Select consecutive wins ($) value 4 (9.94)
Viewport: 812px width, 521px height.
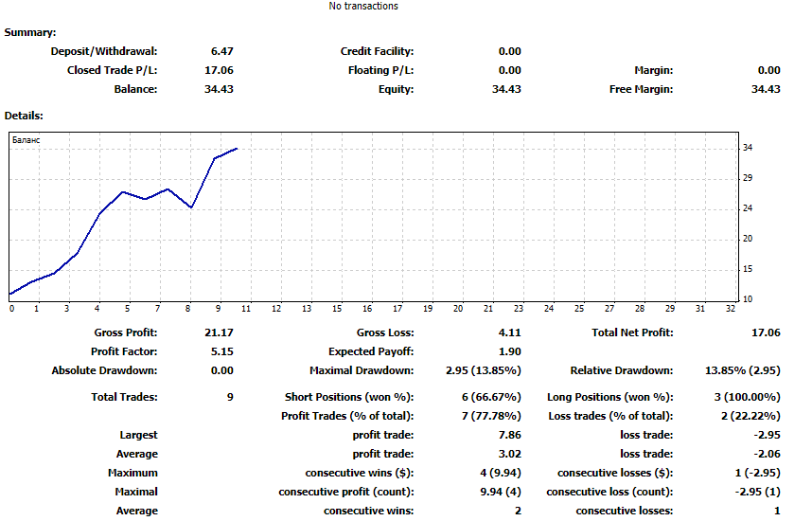tap(501, 473)
